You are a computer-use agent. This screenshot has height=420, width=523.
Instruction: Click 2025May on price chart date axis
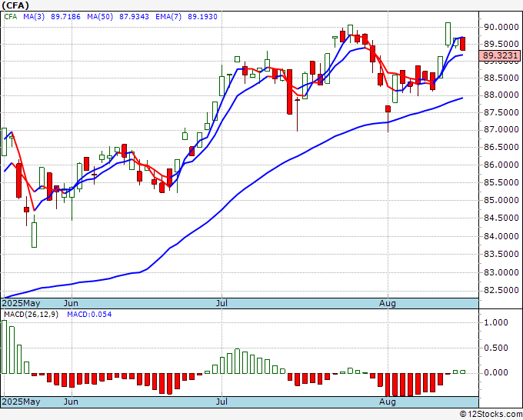click(x=21, y=303)
